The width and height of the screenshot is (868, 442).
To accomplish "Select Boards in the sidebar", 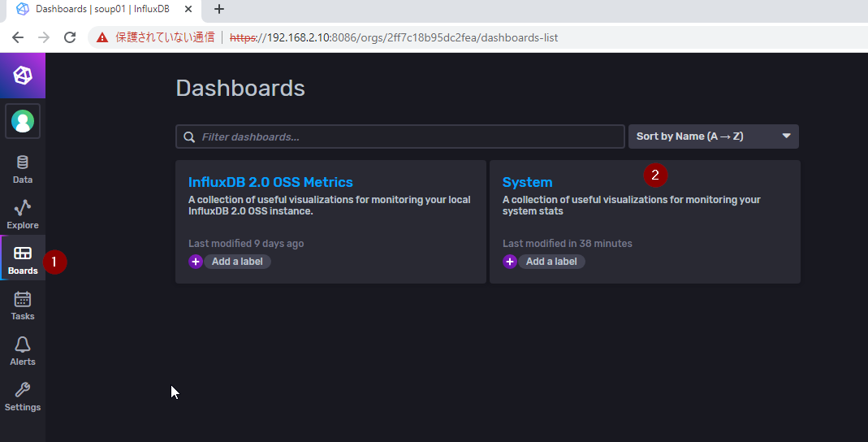I will (x=23, y=260).
